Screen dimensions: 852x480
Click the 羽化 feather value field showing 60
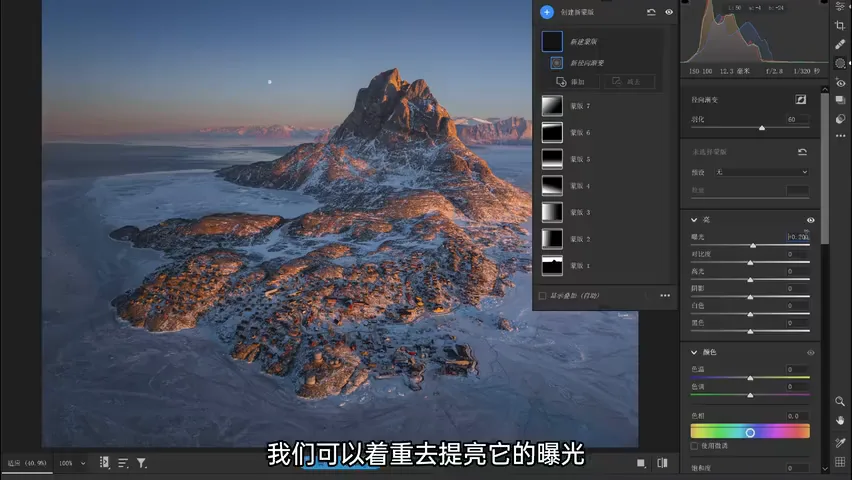tap(797, 119)
